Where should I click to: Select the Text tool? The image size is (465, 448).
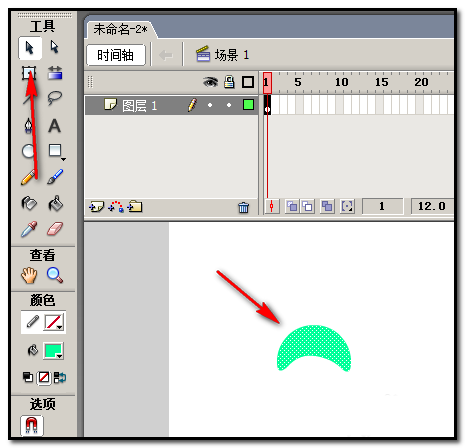(54, 126)
